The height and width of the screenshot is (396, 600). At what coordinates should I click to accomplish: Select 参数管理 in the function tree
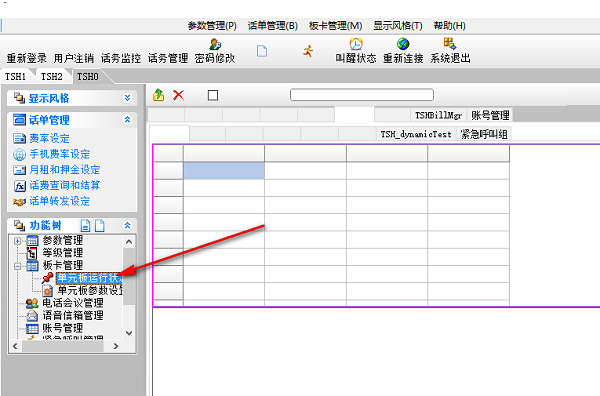coord(62,240)
